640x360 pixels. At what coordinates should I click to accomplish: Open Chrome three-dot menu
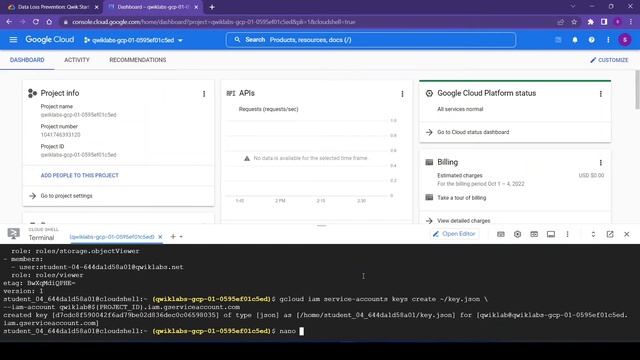[631, 22]
